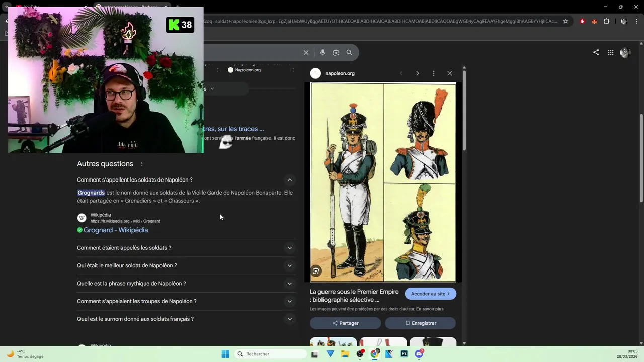This screenshot has height=362, width=644.
Task: Go to the previous image in the preview panel
Action: click(x=401, y=73)
